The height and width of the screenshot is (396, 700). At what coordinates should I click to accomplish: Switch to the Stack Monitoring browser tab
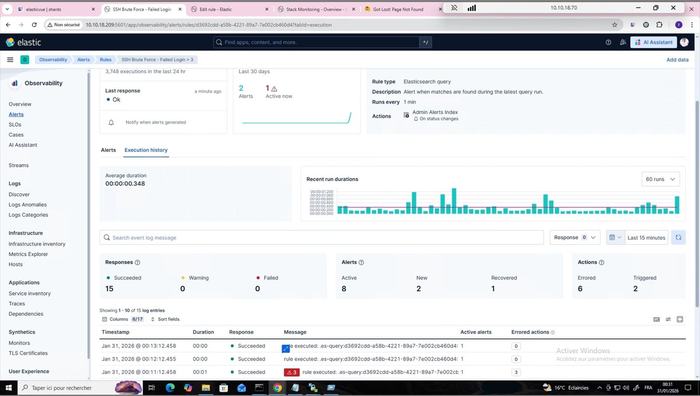pos(316,9)
